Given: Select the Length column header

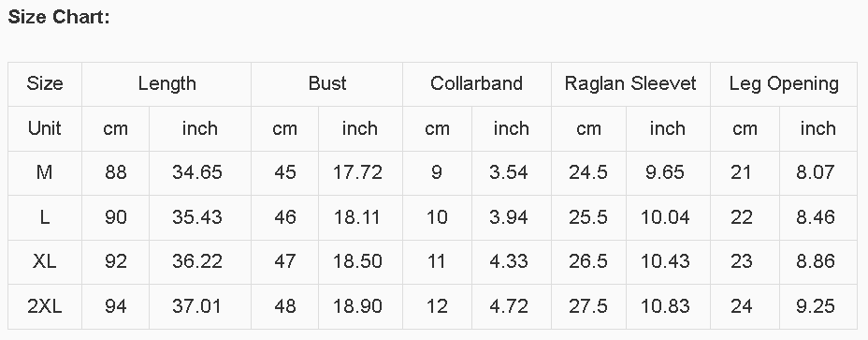Looking at the screenshot, I should [x=166, y=83].
